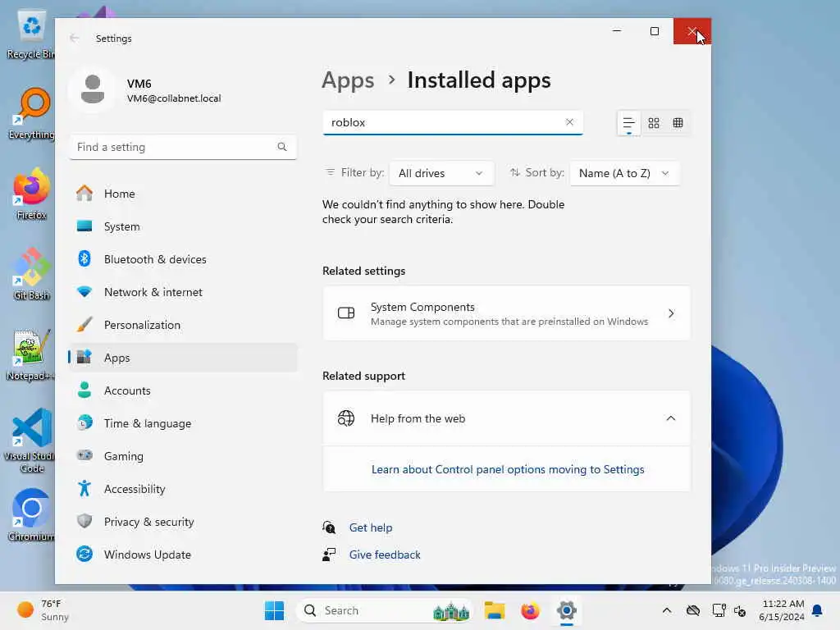The width and height of the screenshot is (840, 630).
Task: Launch Firefox from the desktop shortcut
Action: [30, 194]
